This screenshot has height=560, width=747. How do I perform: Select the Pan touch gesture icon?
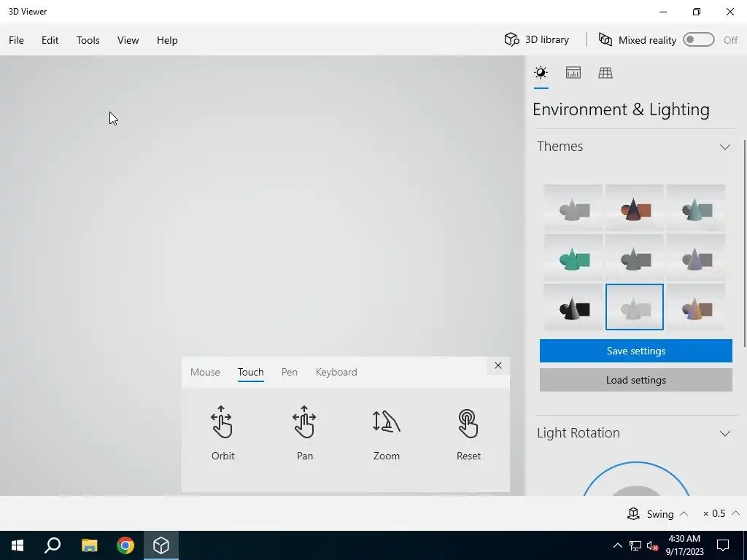(x=304, y=422)
